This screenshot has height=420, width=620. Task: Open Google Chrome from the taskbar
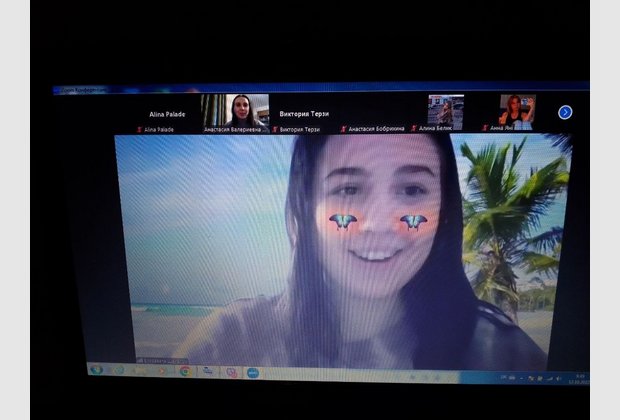(x=185, y=371)
